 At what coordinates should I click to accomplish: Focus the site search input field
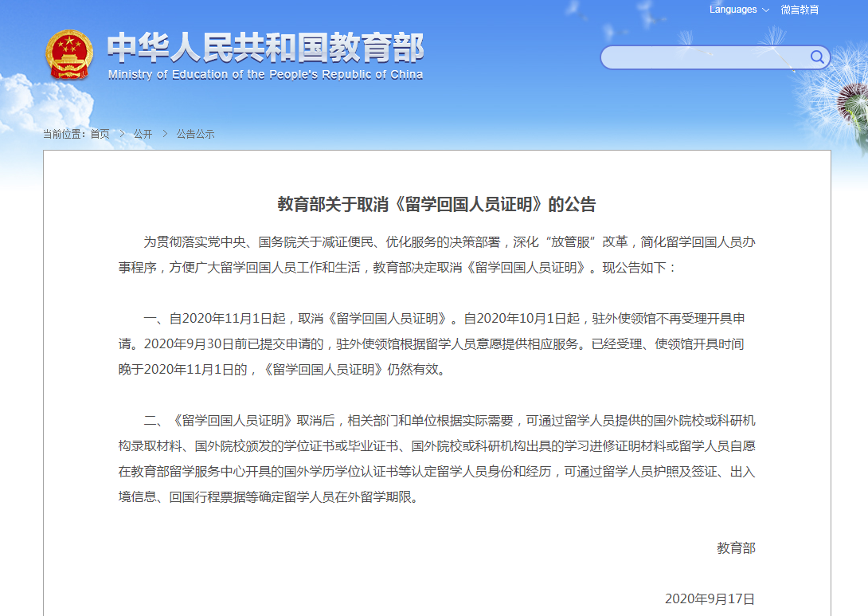click(x=714, y=57)
